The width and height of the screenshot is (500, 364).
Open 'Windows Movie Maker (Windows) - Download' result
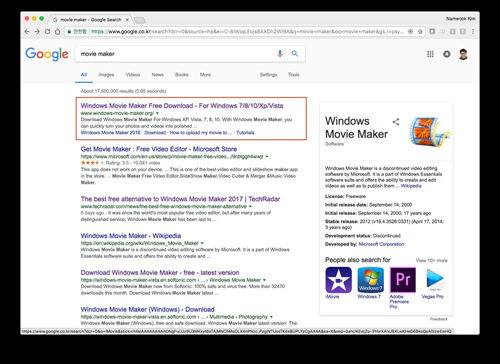pos(147,309)
